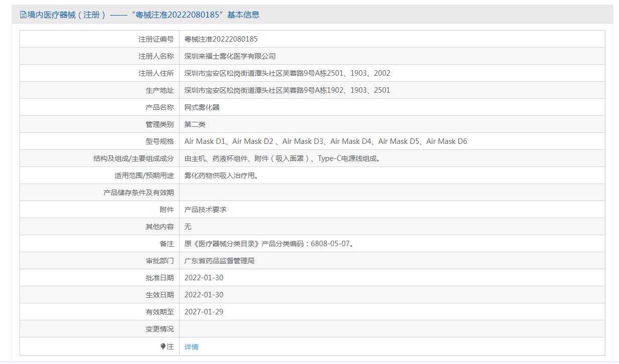This screenshot has height=364, width=619.
Task: Click the 生效日期 label
Action: click(160, 295)
